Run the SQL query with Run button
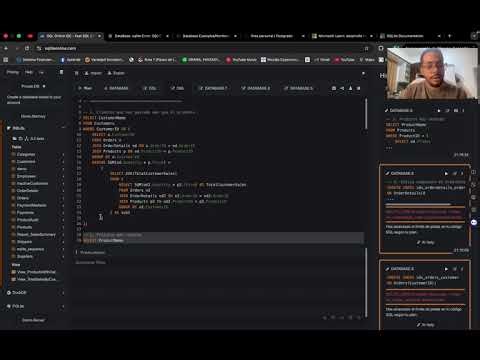Viewport: 480px width, 360px height. click(85, 88)
